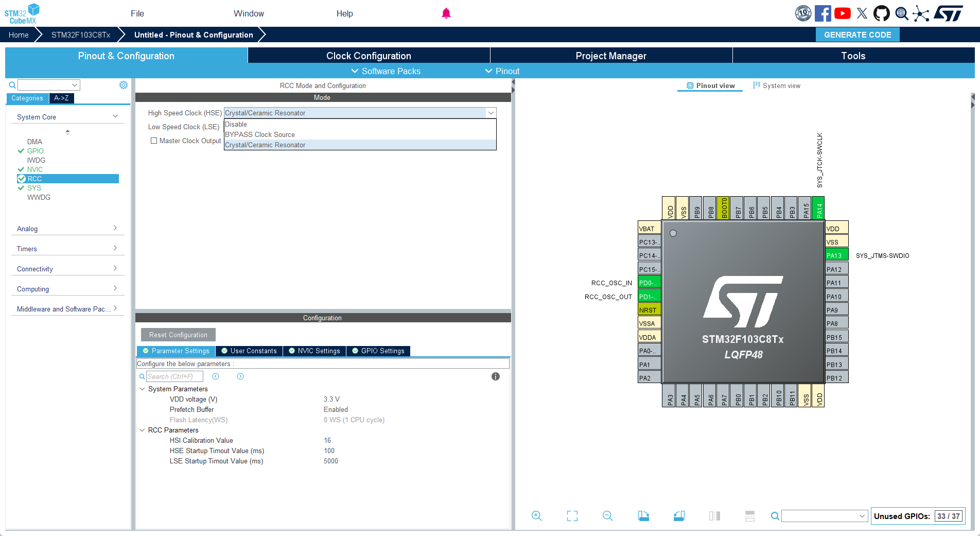The image size is (980, 536).
Task: Select the BYPASS Clock Source option
Action: point(260,134)
